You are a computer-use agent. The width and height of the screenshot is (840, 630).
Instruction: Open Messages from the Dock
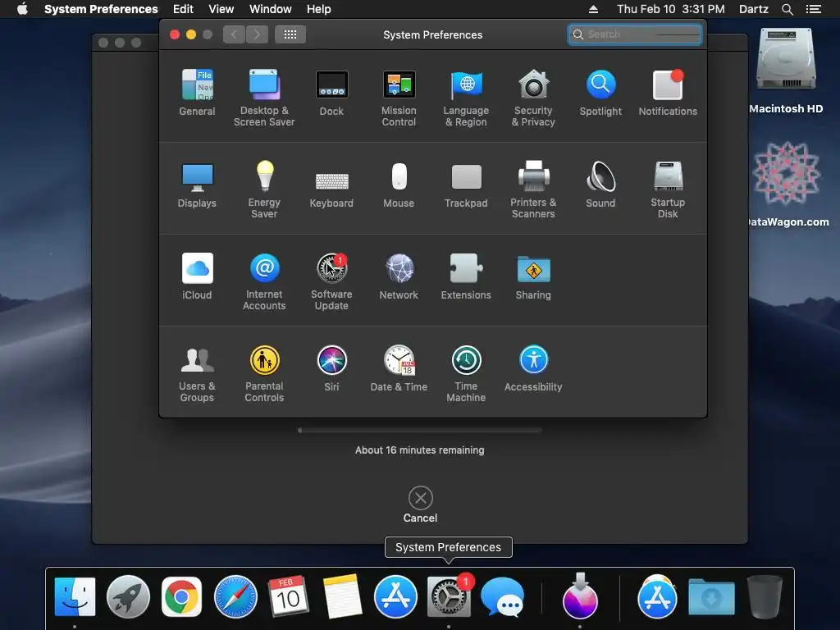point(502,597)
